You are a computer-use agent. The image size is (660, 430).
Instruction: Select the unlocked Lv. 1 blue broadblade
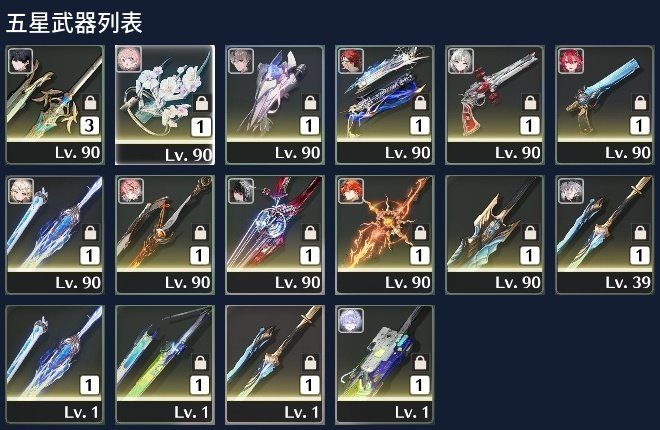click(x=55, y=365)
